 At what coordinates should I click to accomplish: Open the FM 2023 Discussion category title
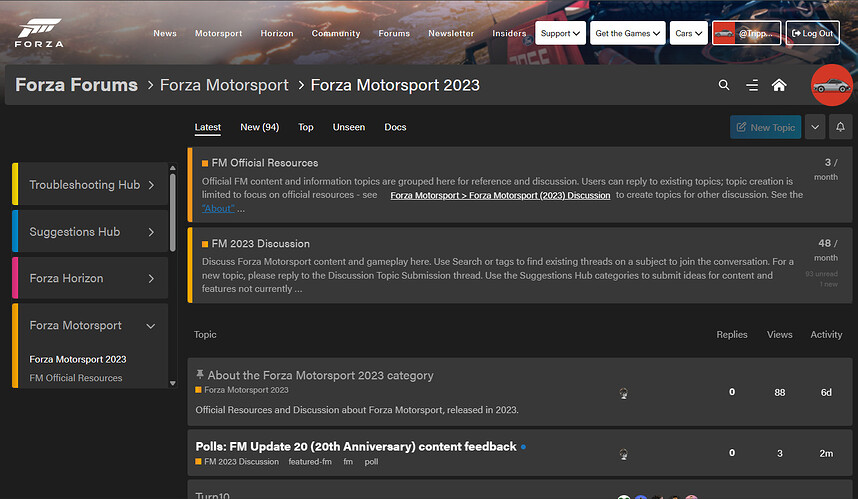[x=260, y=244]
